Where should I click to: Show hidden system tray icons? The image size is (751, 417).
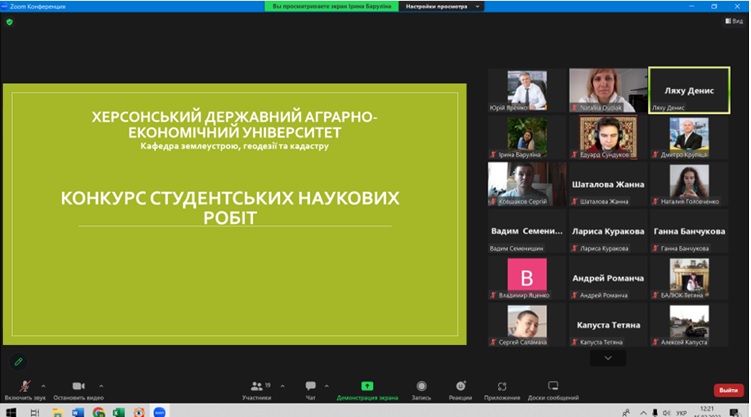click(643, 413)
